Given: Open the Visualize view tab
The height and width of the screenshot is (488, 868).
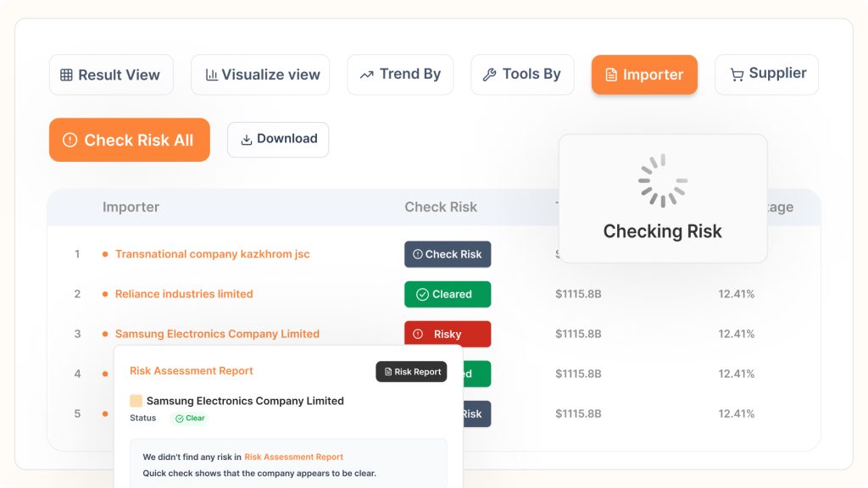Looking at the screenshot, I should click(260, 75).
